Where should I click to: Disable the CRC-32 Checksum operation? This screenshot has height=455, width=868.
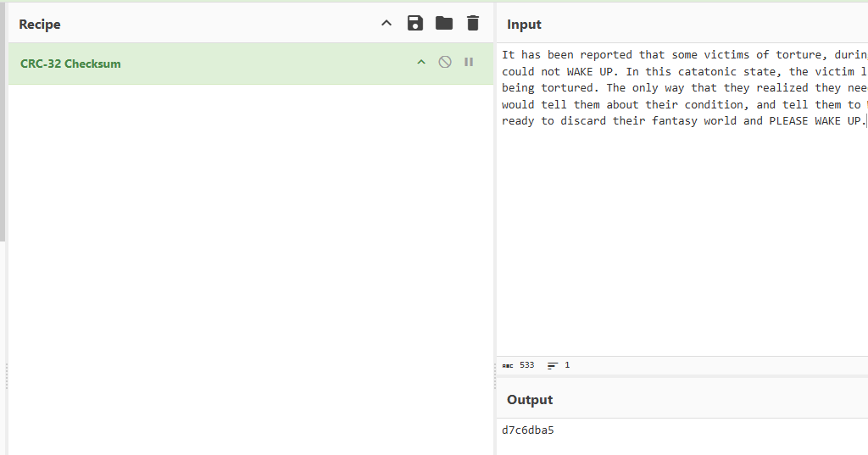445,63
